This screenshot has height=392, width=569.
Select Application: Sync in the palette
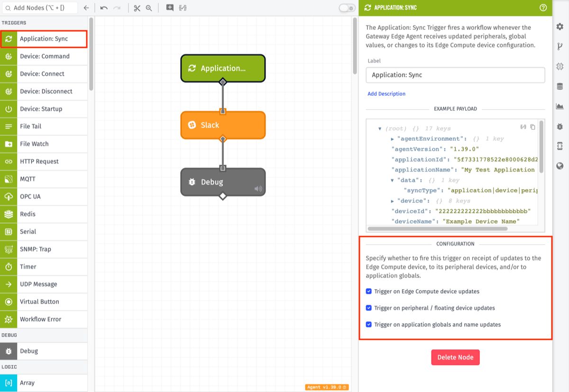(44, 39)
